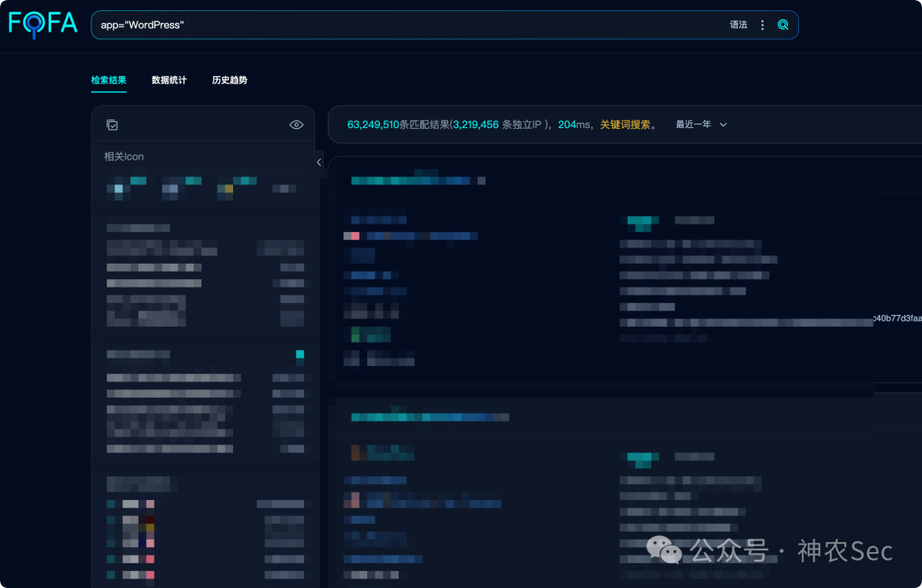Click the search magnifier icon
The image size is (922, 588).
(x=783, y=25)
